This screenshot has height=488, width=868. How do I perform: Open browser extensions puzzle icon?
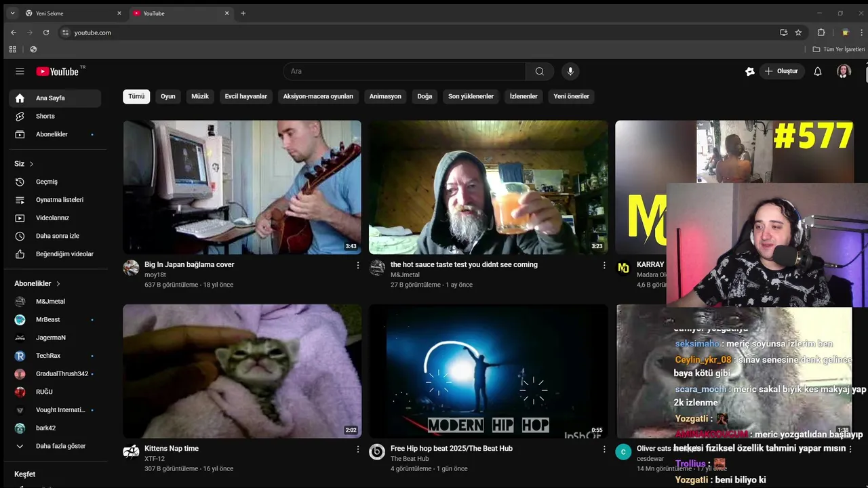point(821,33)
